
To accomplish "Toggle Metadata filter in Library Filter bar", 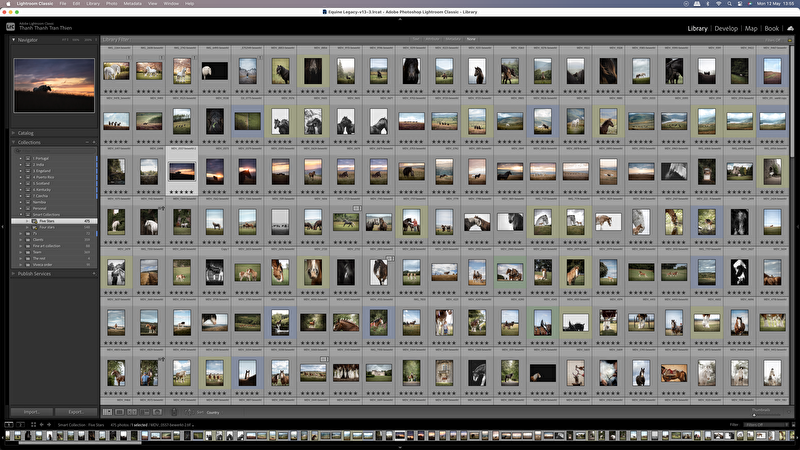I will pos(452,39).
